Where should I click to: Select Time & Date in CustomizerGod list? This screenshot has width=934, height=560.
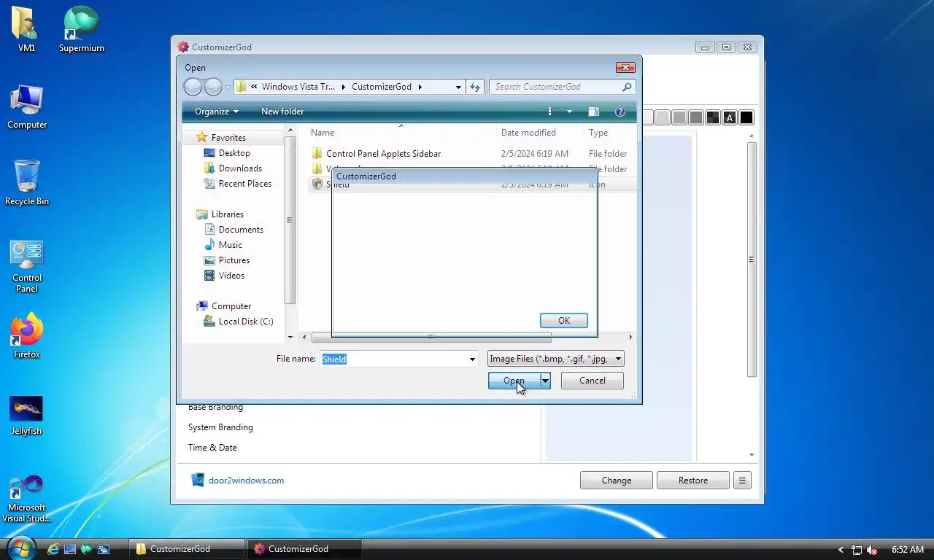(x=212, y=448)
